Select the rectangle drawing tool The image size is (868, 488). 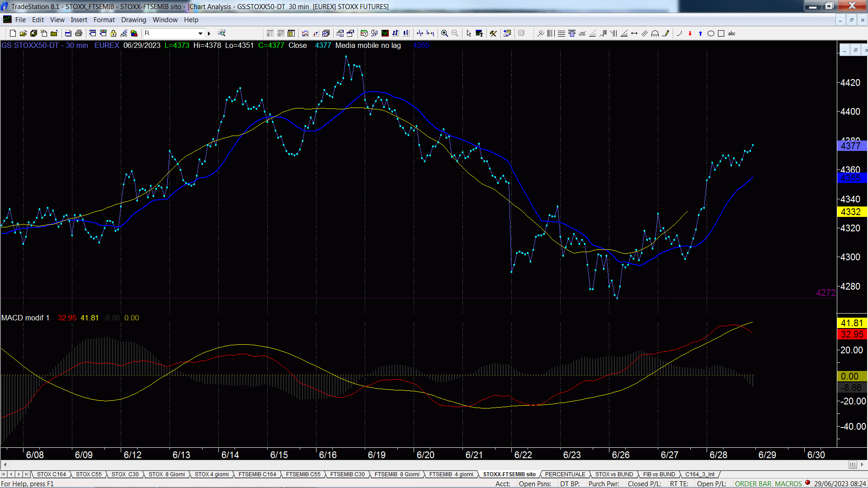[x=721, y=33]
